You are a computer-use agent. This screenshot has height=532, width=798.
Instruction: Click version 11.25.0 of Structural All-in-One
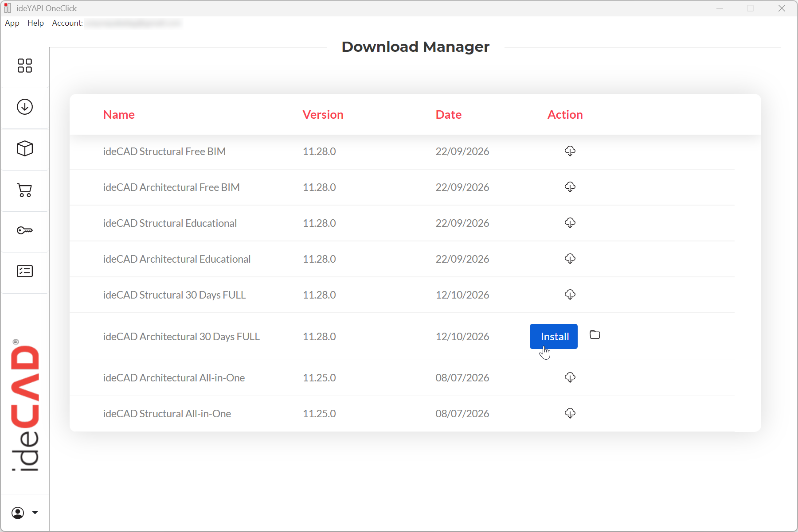[x=319, y=414]
